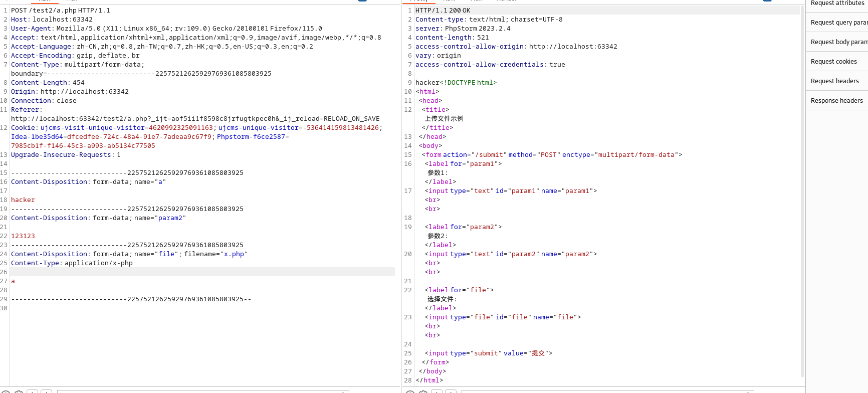The image size is (868, 393).
Task: Click the access-control-allow-origin header
Action: (x=516, y=47)
